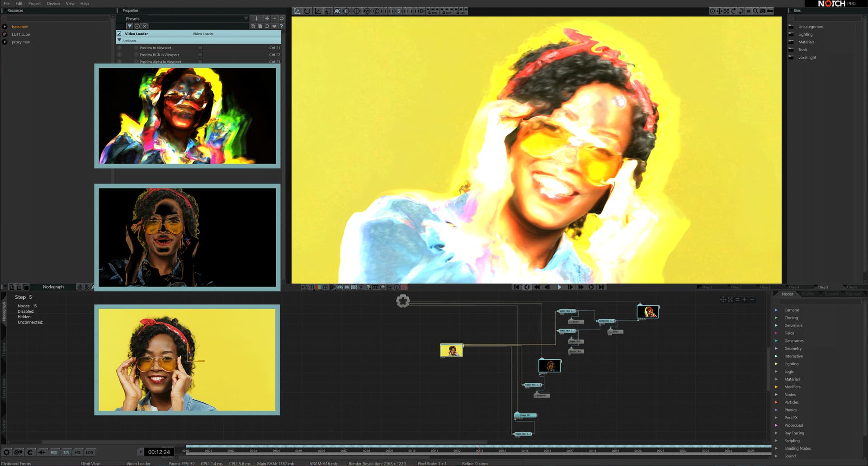Click the HIS button
The image size is (868, 466).
click(x=78, y=452)
